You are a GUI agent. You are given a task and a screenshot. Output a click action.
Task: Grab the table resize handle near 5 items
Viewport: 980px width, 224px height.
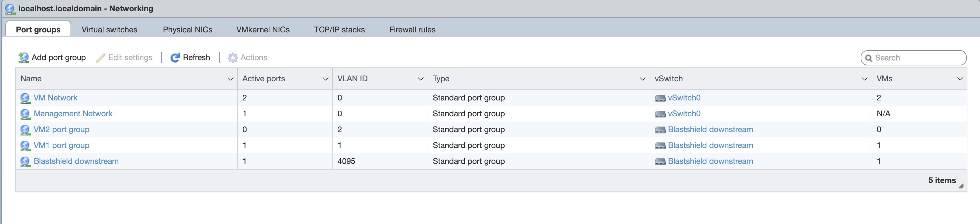pos(960,186)
